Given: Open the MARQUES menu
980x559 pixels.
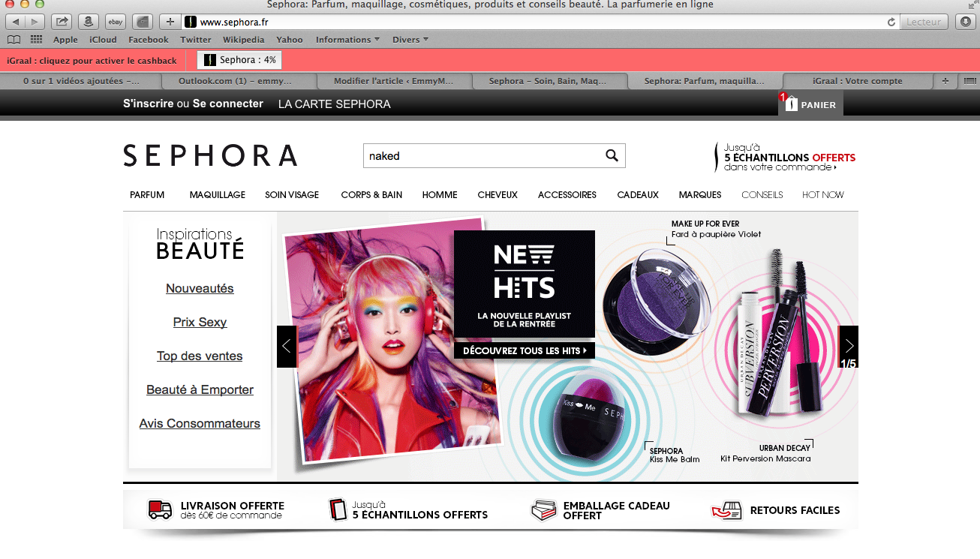Looking at the screenshot, I should pyautogui.click(x=700, y=195).
